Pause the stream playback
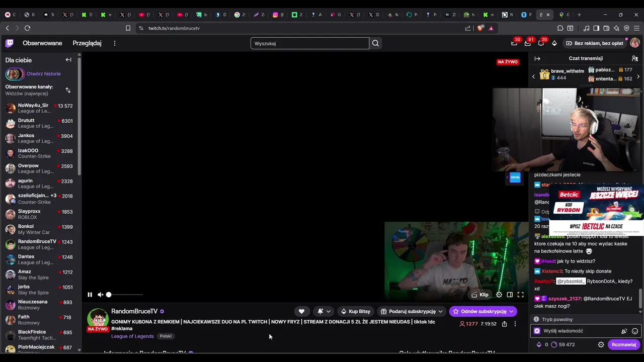 (90, 295)
